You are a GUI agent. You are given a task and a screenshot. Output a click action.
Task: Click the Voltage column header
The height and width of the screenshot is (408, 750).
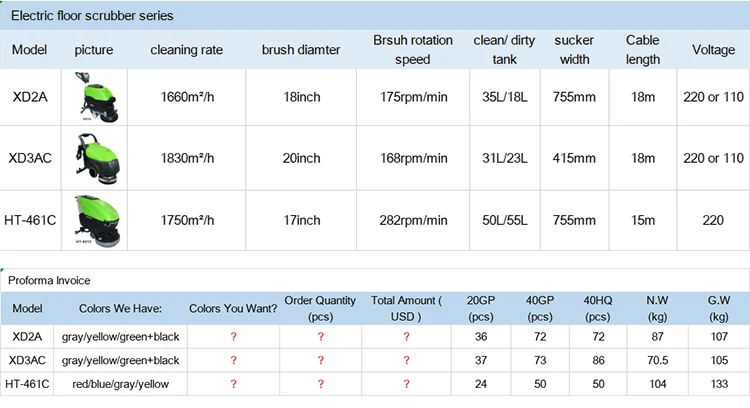(713, 50)
